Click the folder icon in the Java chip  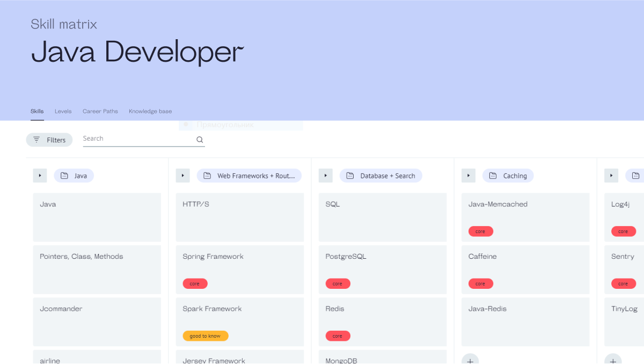point(64,176)
